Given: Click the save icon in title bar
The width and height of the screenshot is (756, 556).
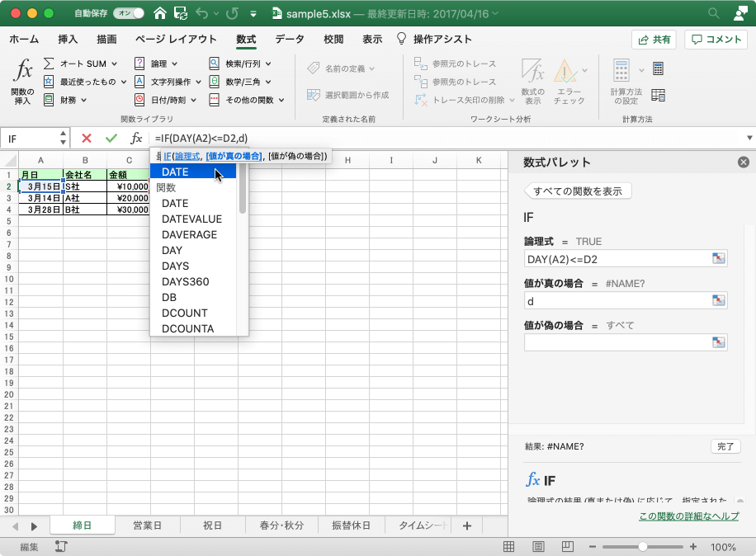Looking at the screenshot, I should [181, 13].
